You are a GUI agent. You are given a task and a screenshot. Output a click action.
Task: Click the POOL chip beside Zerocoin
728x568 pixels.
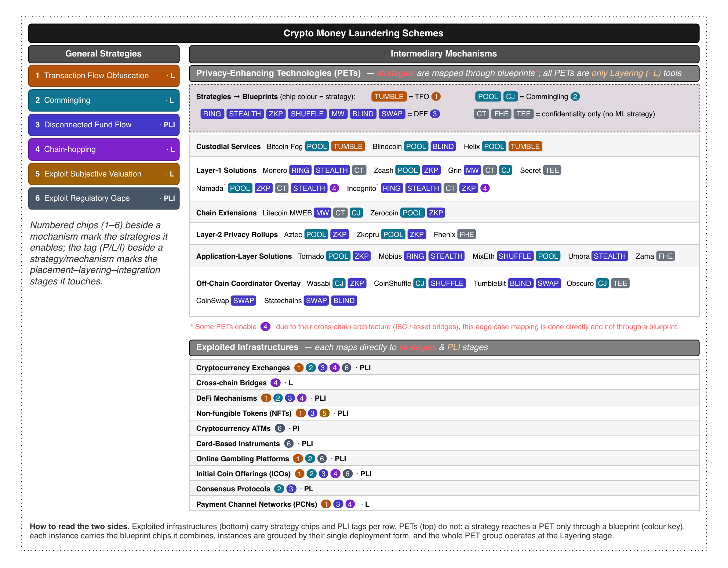point(412,213)
